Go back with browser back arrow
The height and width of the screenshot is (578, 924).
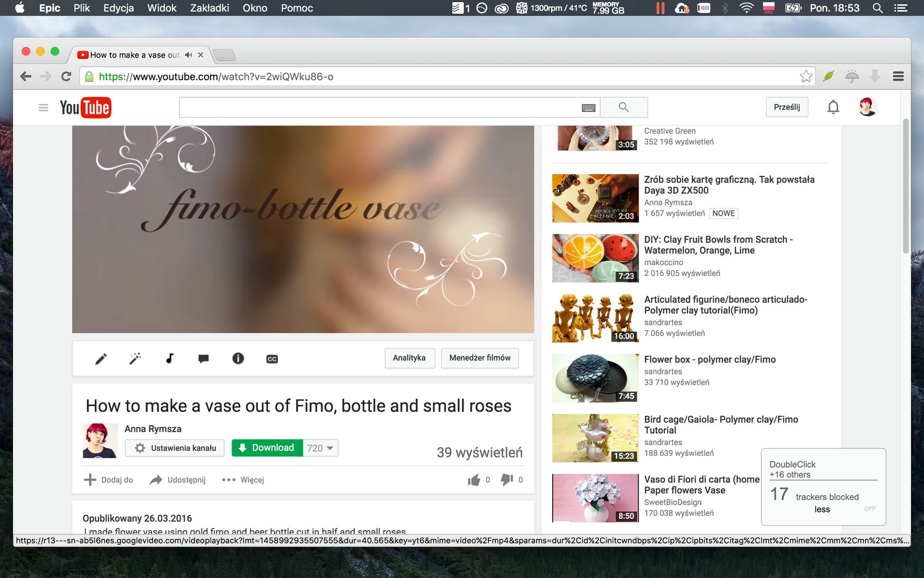point(26,76)
